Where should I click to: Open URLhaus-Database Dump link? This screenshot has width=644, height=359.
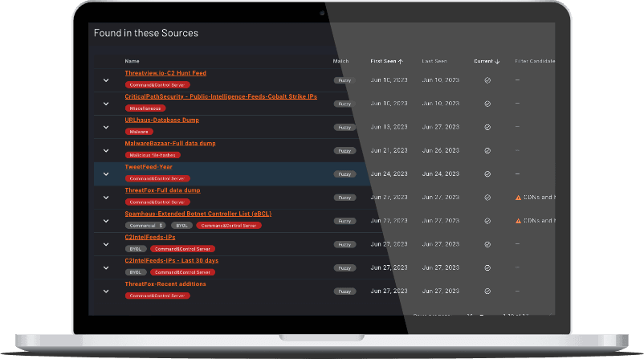tap(162, 120)
